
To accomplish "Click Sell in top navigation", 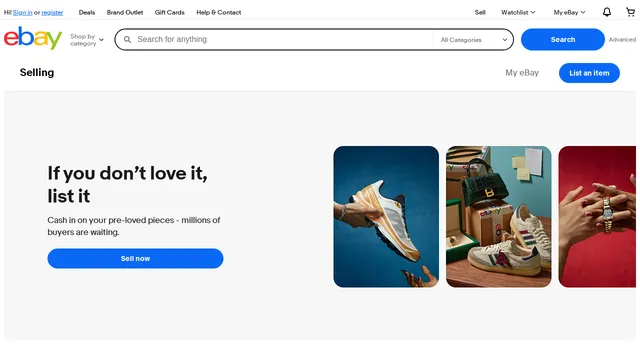I will click(x=480, y=12).
